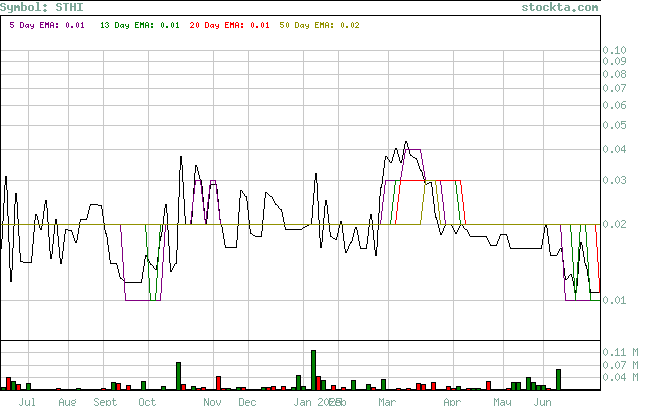Click the 0.05 price axis label
The width and height of the screenshot is (655, 406).
click(614, 125)
